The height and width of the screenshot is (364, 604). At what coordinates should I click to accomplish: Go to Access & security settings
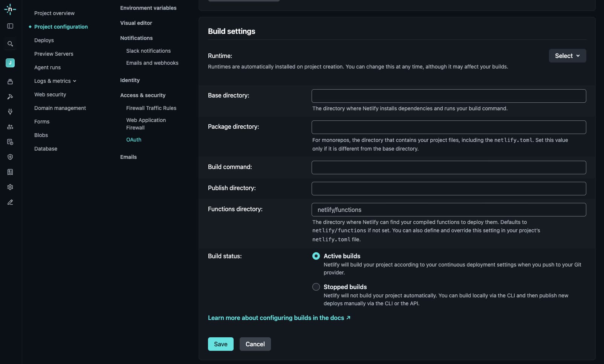pos(143,95)
